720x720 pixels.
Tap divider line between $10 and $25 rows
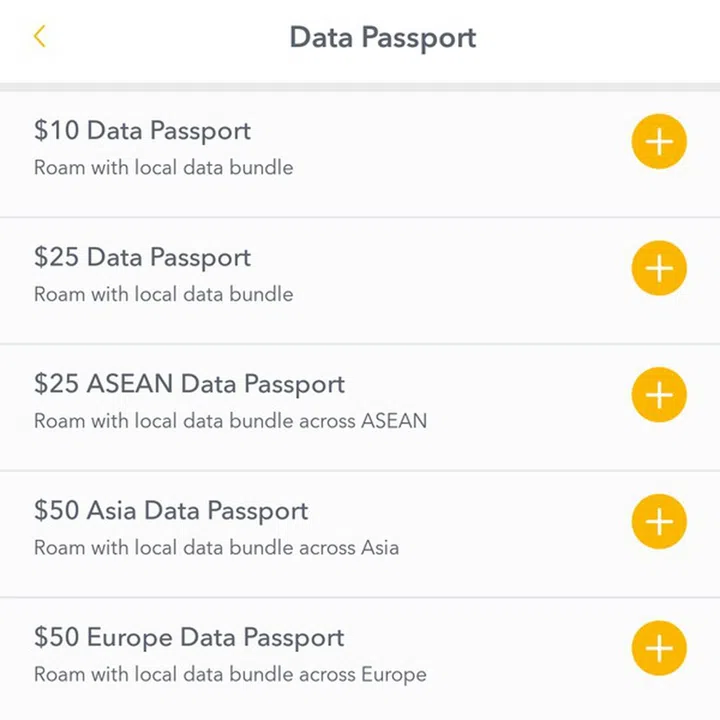click(x=360, y=217)
